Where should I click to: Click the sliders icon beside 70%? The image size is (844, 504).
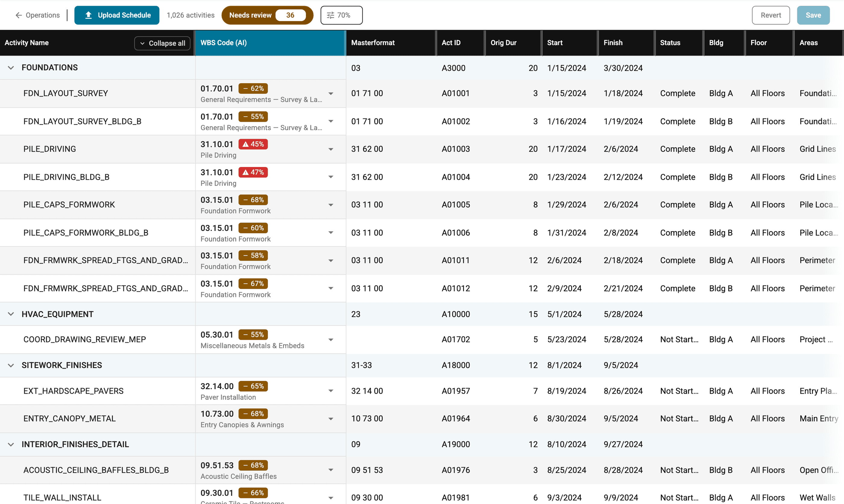pos(330,15)
